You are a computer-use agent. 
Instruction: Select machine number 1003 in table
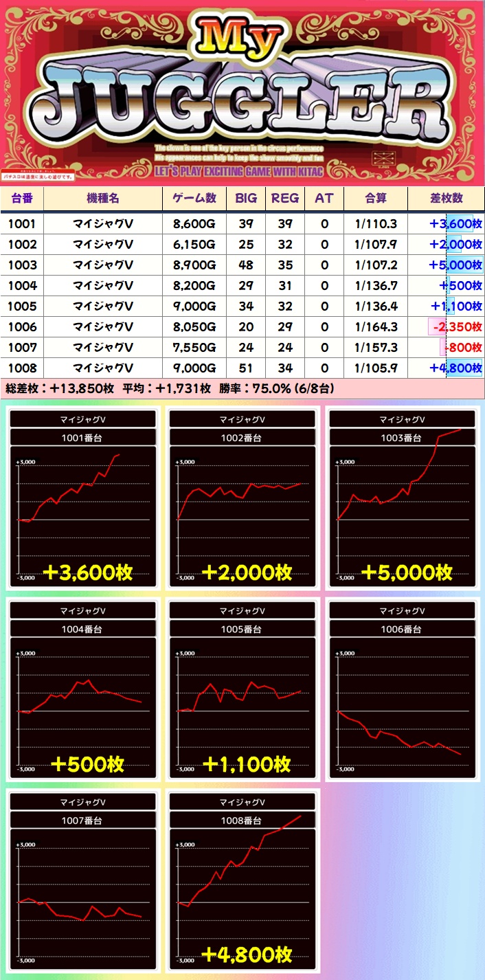point(22,265)
